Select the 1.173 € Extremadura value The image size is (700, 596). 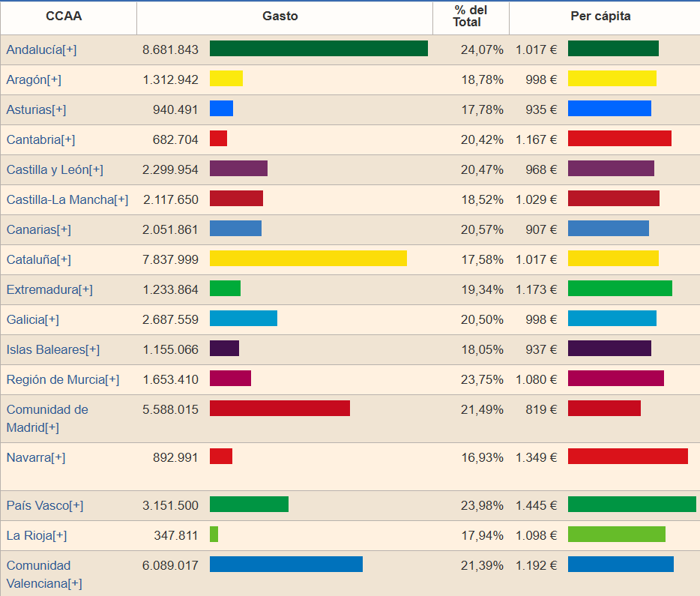[x=536, y=289]
